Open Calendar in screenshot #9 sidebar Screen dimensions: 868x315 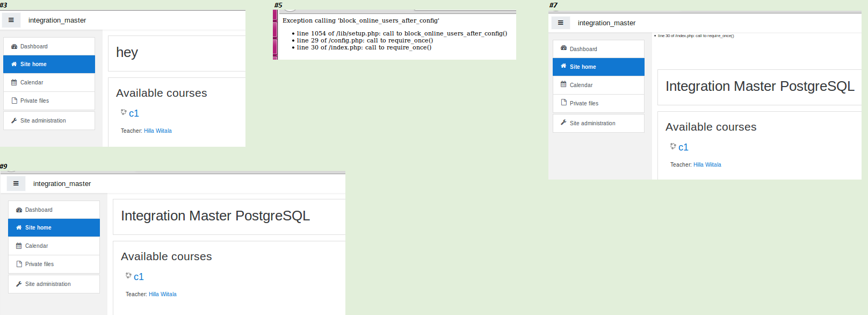[54, 246]
